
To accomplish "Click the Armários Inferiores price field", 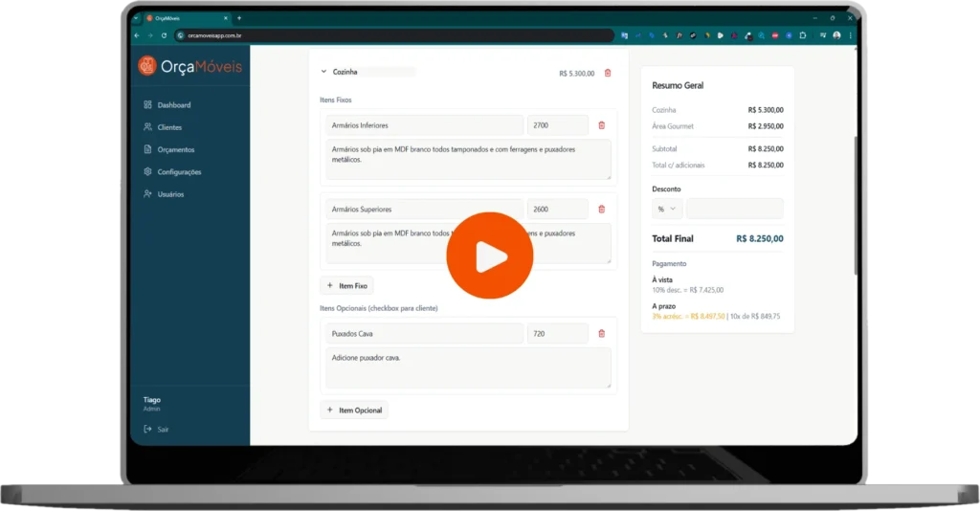I will pyautogui.click(x=557, y=125).
